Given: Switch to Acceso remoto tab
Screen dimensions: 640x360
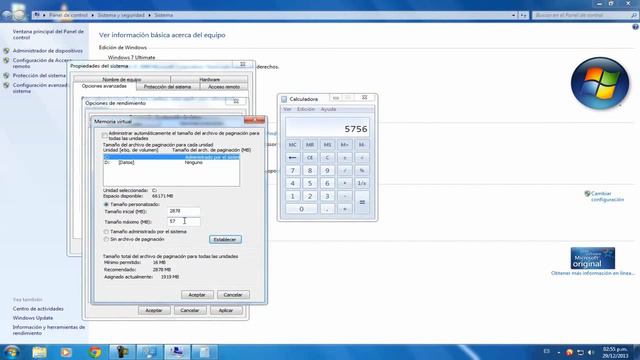Looking at the screenshot, I should pyautogui.click(x=224, y=87).
